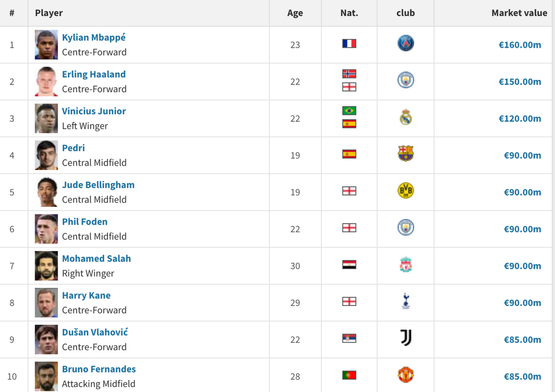Image resolution: width=555 pixels, height=392 pixels.
Task: Click the Tottenham Hotspur crest
Action: click(405, 301)
